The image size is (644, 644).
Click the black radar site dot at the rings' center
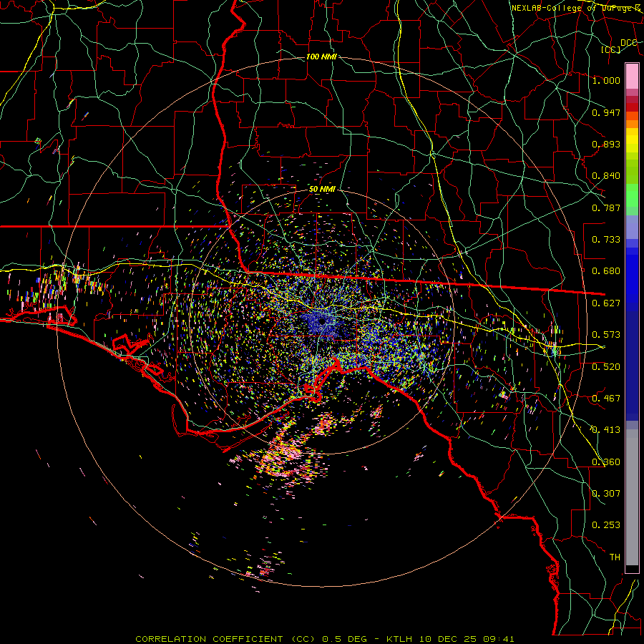click(323, 321)
